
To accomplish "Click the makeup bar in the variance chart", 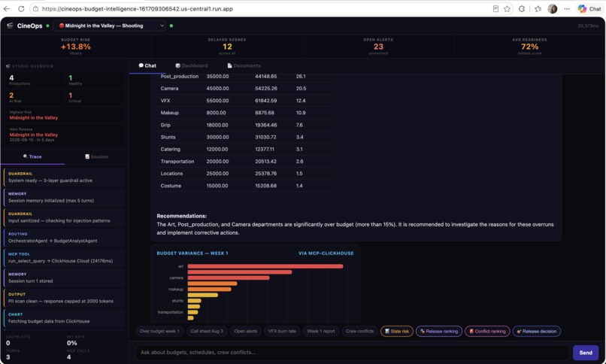I will pos(209,289).
